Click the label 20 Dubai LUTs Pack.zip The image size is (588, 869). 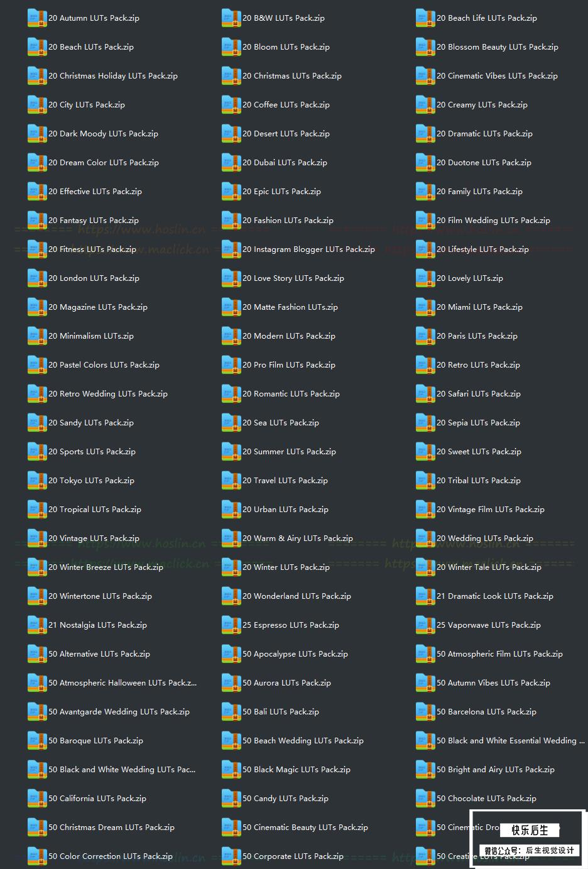coord(285,163)
